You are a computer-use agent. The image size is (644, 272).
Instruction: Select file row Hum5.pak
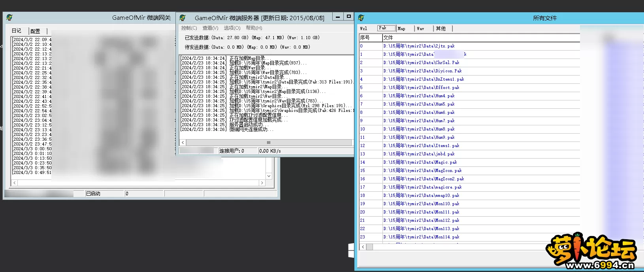click(469, 104)
